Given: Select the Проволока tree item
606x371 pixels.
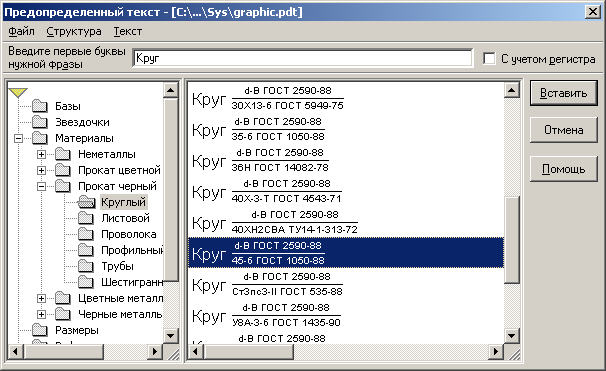Looking at the screenshot, I should [129, 234].
